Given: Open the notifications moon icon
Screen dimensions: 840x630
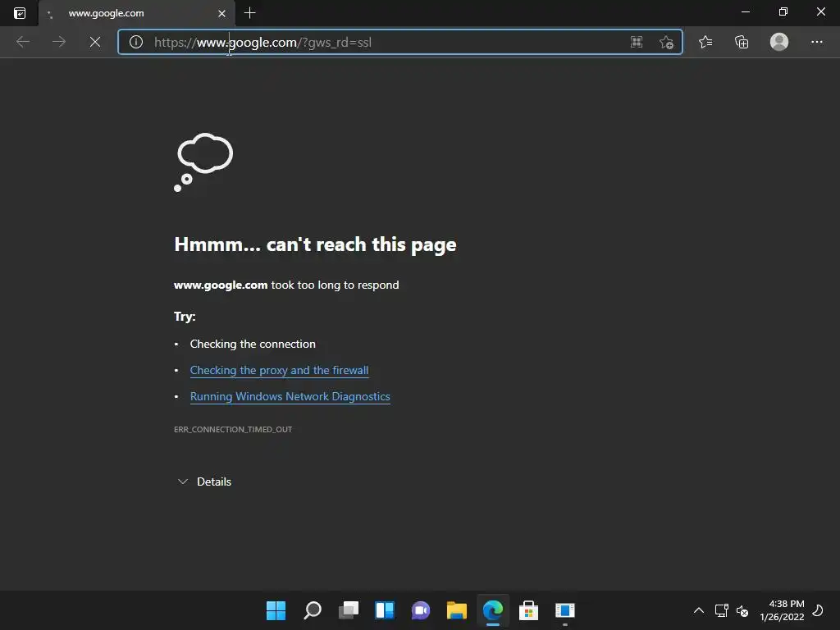Looking at the screenshot, I should coord(818,610).
